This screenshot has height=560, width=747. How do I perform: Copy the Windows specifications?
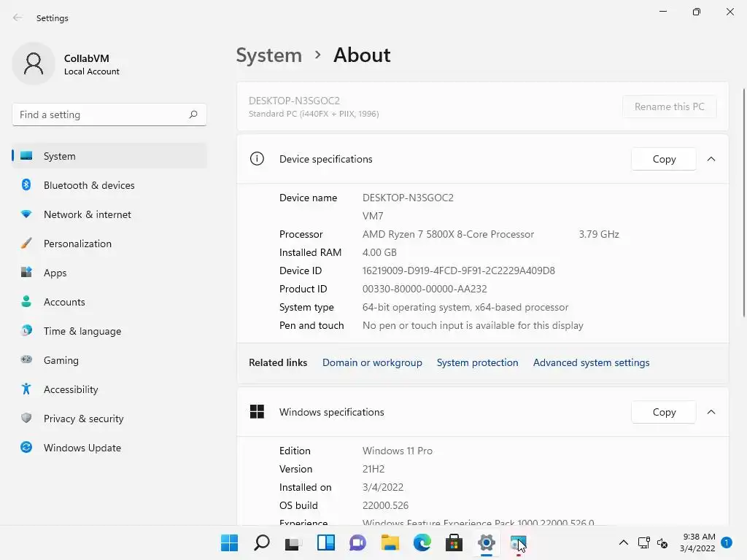(x=664, y=412)
